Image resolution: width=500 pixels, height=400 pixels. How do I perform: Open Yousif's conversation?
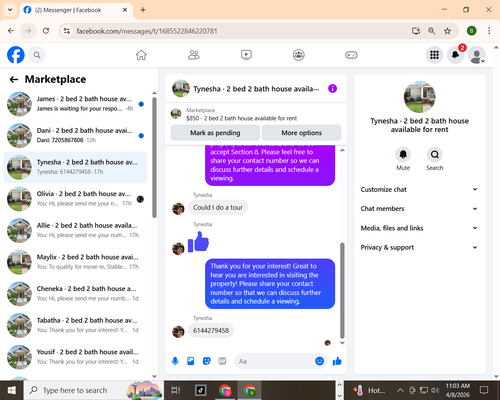(75, 357)
